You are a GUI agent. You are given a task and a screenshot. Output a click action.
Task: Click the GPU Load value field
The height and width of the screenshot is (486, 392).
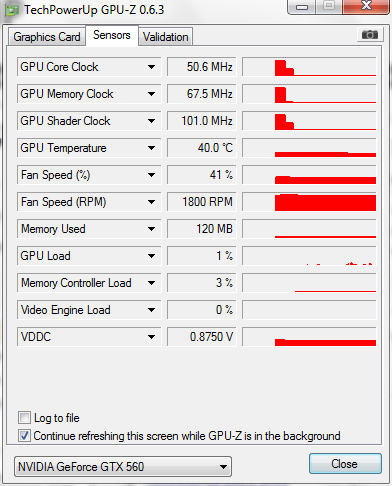202,256
